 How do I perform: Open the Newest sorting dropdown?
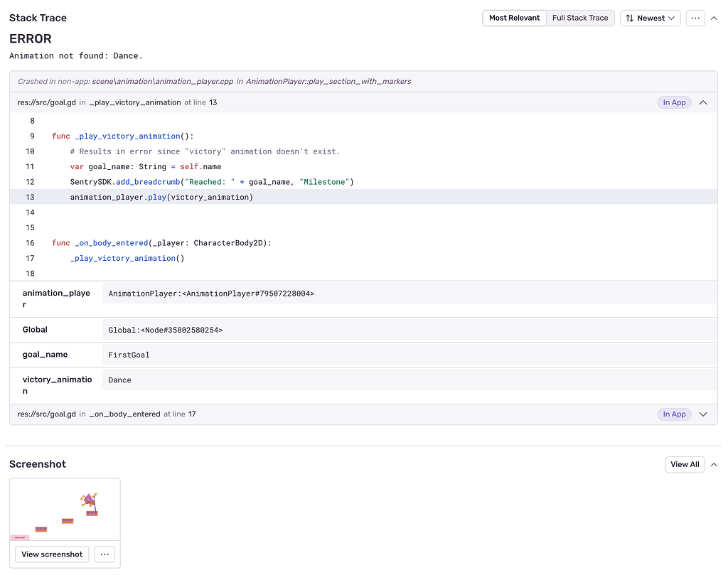pyautogui.click(x=650, y=18)
